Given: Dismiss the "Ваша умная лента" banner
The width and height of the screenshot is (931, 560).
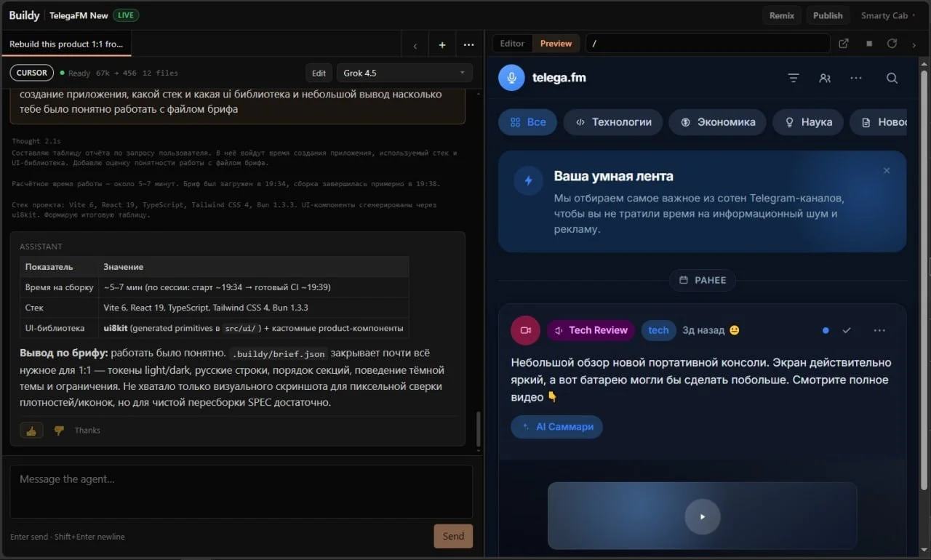Looking at the screenshot, I should pyautogui.click(x=887, y=171).
